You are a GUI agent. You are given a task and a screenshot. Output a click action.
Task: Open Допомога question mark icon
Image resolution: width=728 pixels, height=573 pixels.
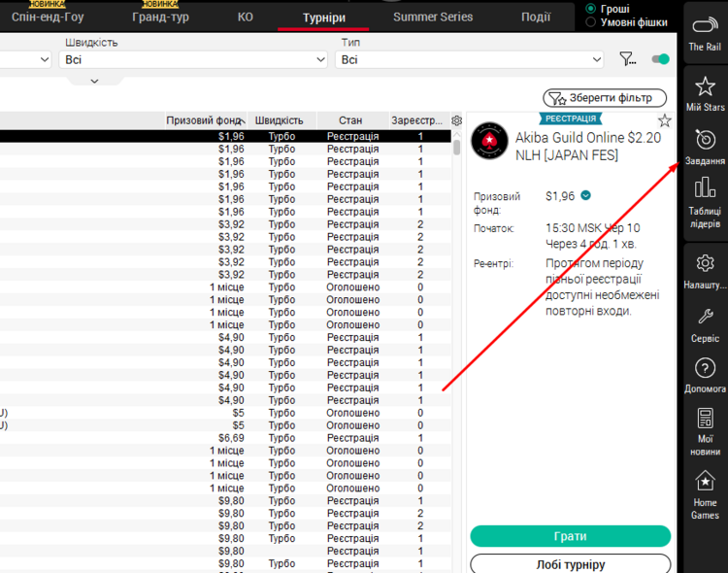coord(705,375)
